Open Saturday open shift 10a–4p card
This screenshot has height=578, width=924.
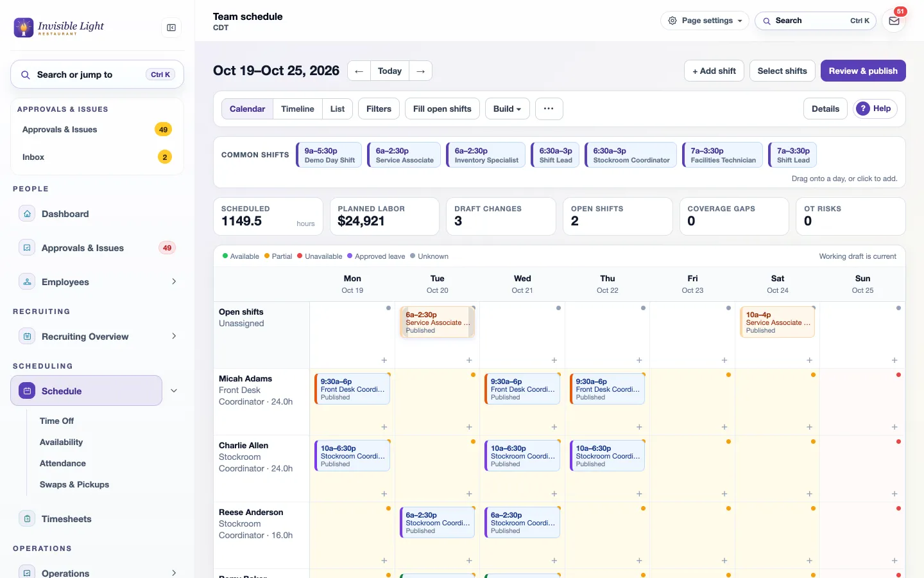(x=777, y=322)
